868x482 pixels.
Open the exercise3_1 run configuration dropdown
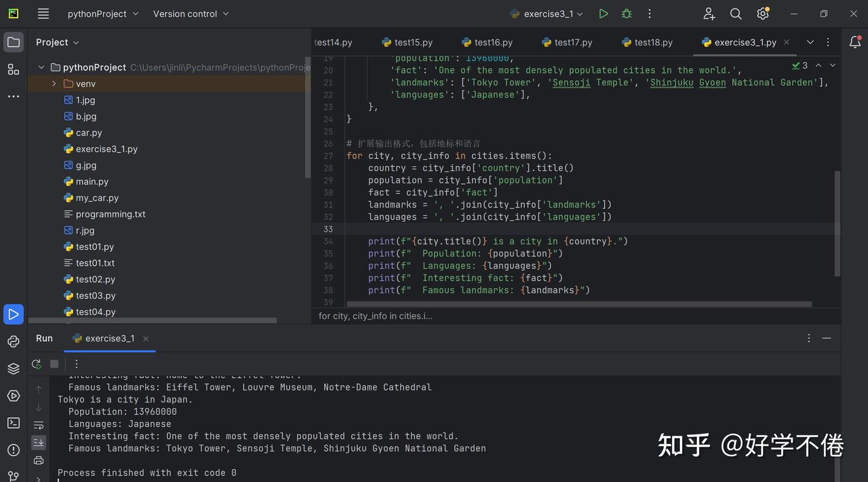(x=547, y=14)
